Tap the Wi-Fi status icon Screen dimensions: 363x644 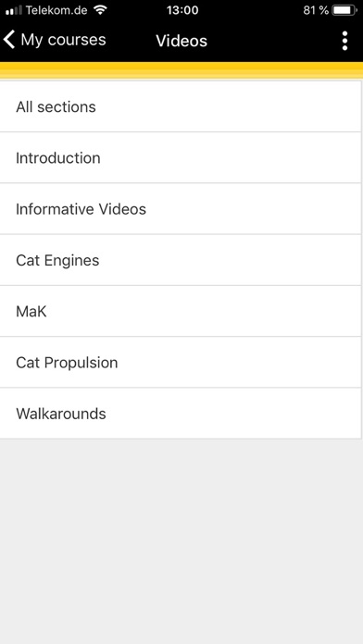coord(100,9)
